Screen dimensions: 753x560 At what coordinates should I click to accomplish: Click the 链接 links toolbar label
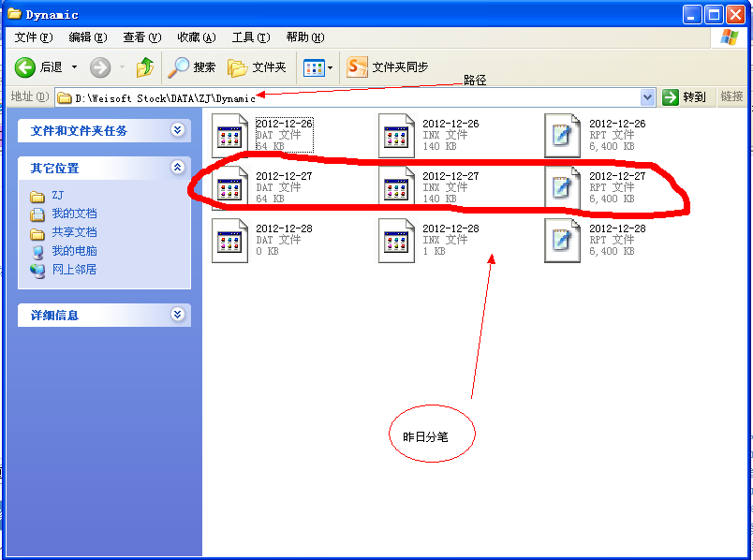point(731,97)
